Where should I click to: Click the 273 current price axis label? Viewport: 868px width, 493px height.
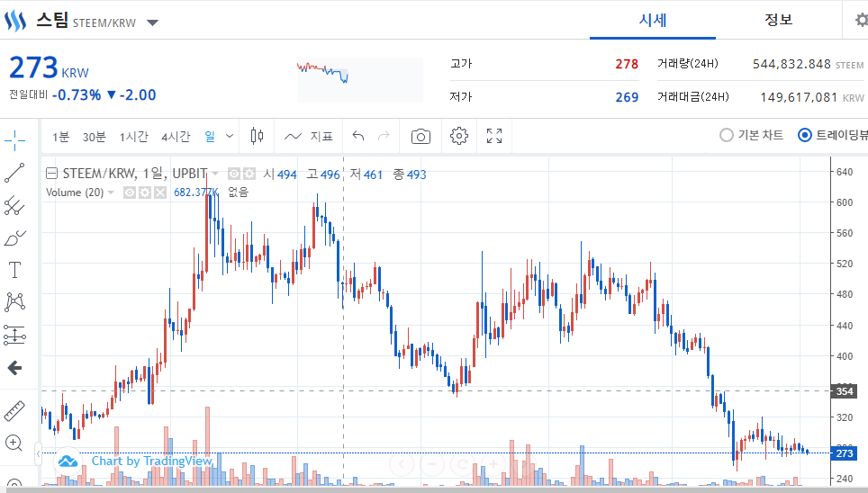[x=845, y=453]
